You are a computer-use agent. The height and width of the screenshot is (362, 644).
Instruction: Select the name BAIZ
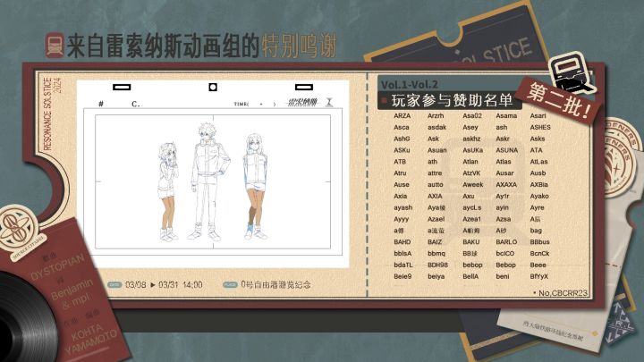pos(435,242)
